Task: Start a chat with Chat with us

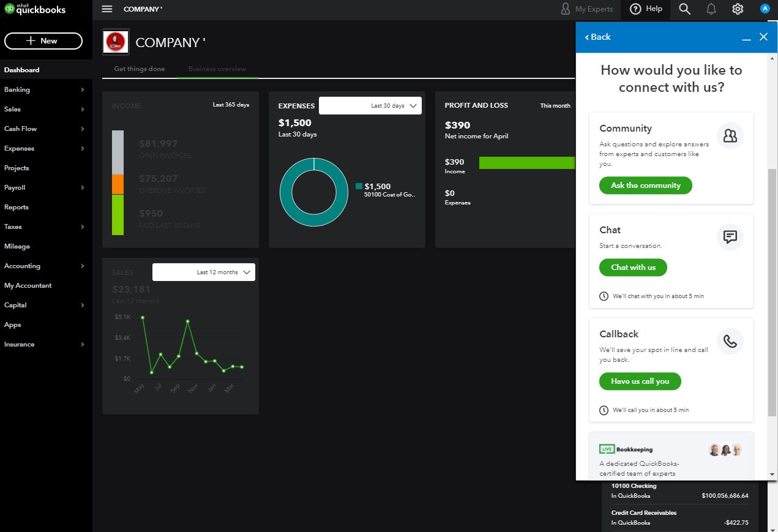Action: coord(633,268)
